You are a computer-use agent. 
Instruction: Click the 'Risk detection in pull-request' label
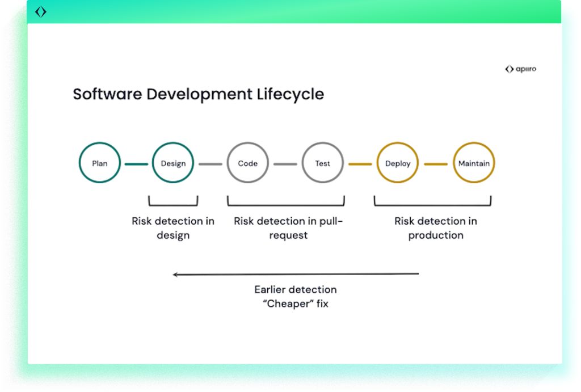pos(288,228)
